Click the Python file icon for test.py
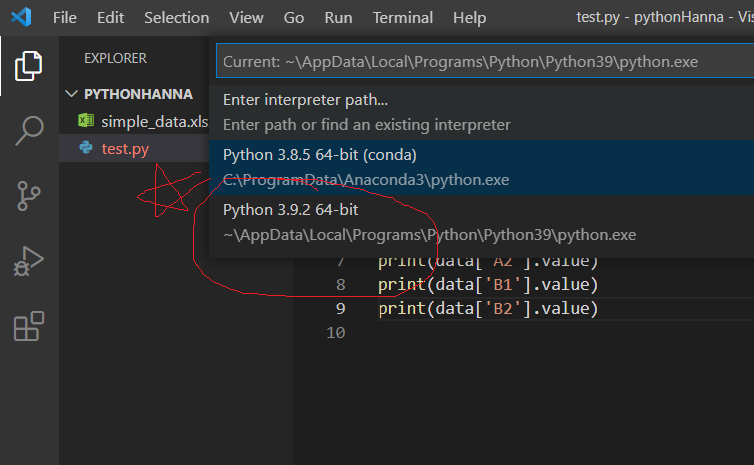The height and width of the screenshot is (465, 754). pyautogui.click(x=86, y=147)
